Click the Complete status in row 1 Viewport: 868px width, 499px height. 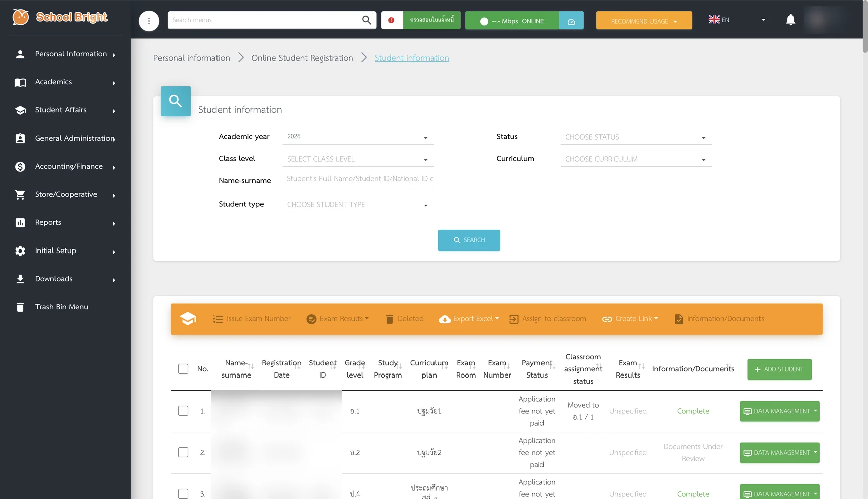click(x=693, y=411)
